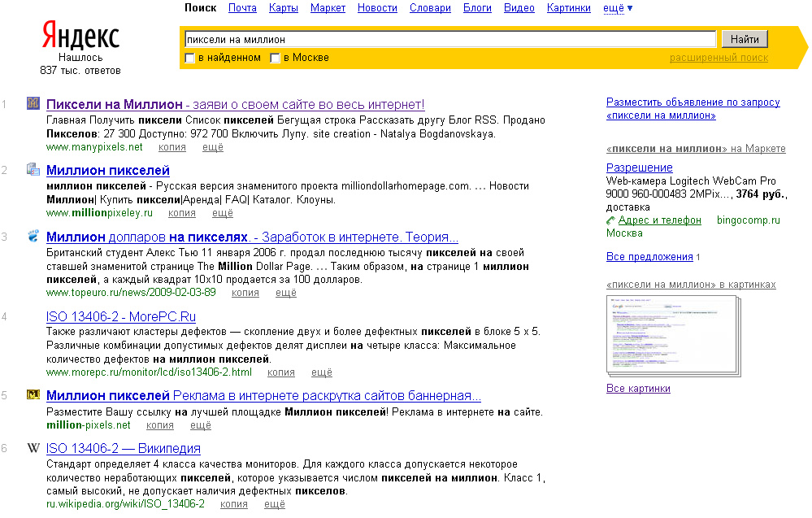
Task: Open Словари in the top menu
Action: (430, 8)
